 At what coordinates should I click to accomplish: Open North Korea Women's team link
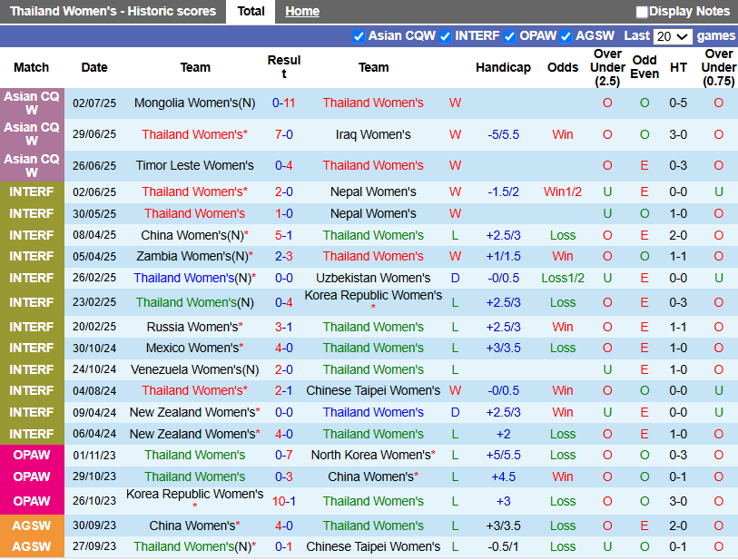pyautogui.click(x=373, y=455)
